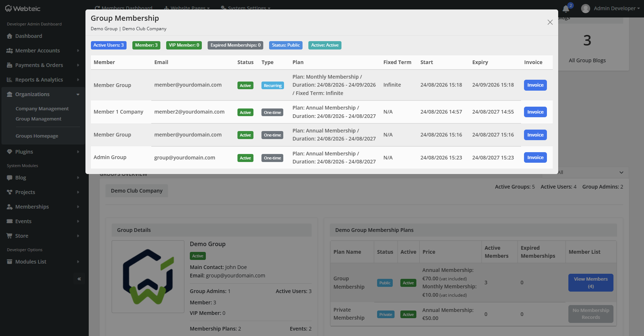The width and height of the screenshot is (644, 336).
Task: Click the Store cart icon
Action: (9, 236)
